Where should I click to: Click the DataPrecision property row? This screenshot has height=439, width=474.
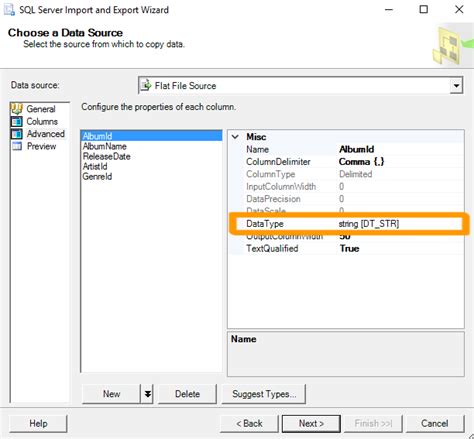[x=346, y=199]
